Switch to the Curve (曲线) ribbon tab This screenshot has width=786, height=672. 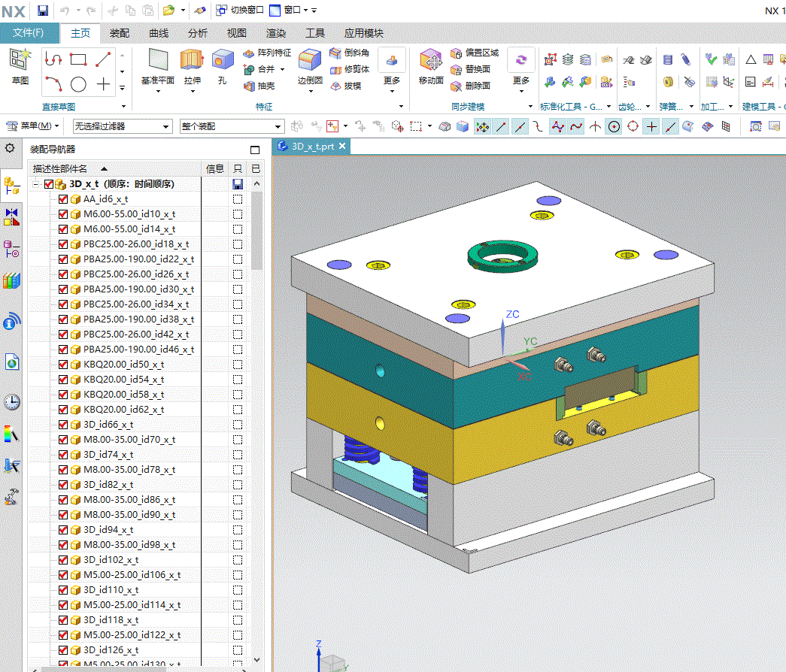coord(159,33)
